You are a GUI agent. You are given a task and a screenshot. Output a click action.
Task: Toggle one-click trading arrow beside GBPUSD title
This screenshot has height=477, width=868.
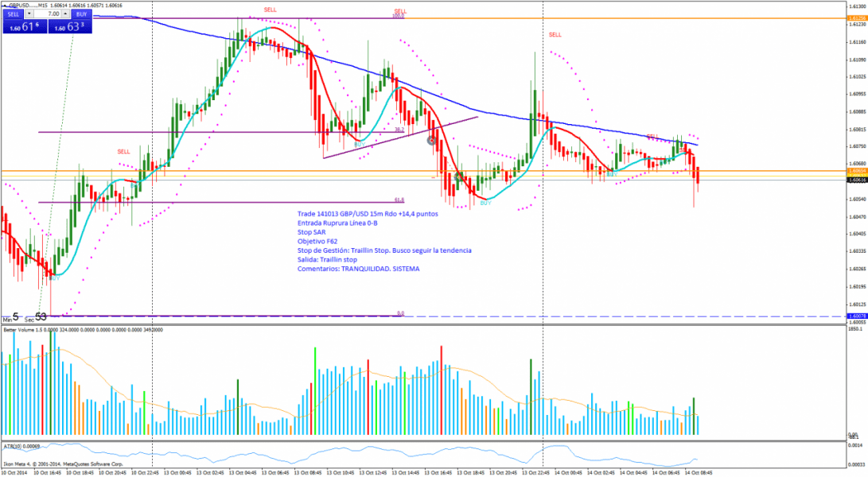click(4, 5)
